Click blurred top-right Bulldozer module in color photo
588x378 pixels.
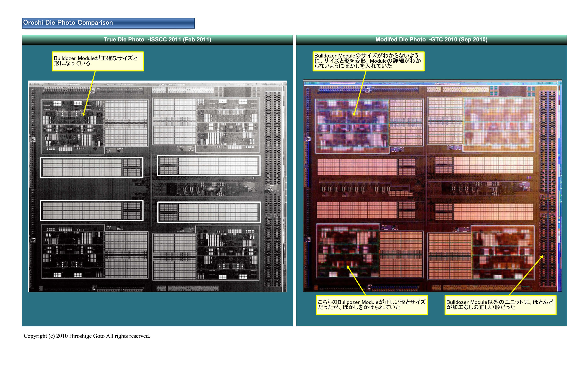coord(499,124)
